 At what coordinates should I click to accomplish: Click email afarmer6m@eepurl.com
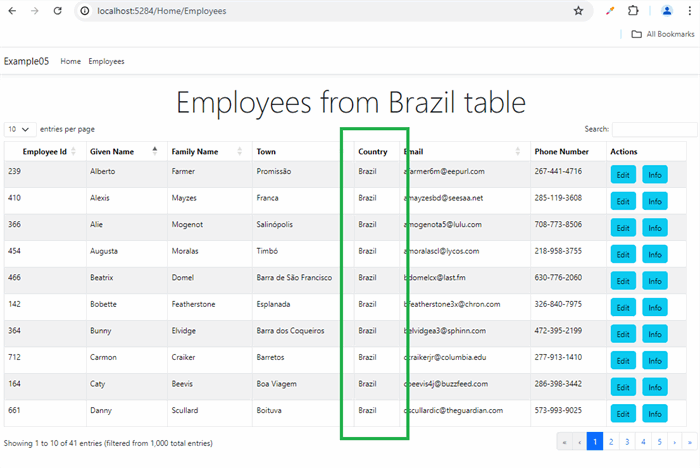[x=444, y=171]
